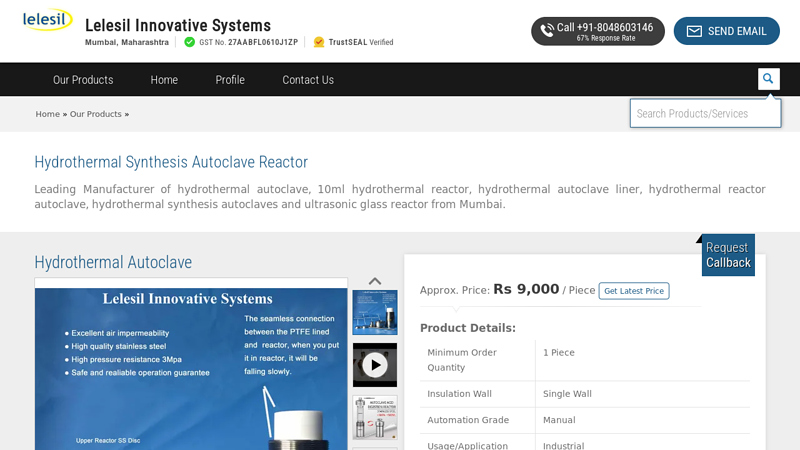The width and height of the screenshot is (800, 450).
Task: Click Hydrothermal Synthesis Autoclave Reactor heading
Action: (x=171, y=162)
